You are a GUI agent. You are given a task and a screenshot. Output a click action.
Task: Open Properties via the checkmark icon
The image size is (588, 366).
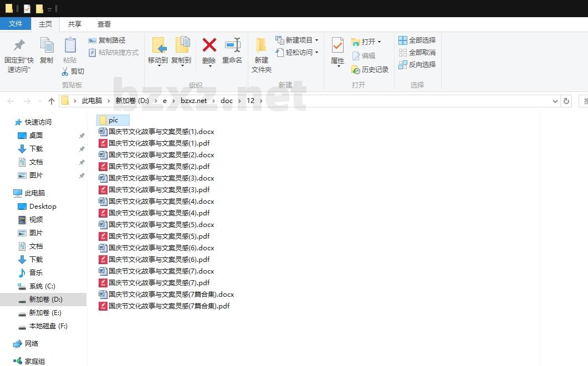pyautogui.click(x=338, y=45)
